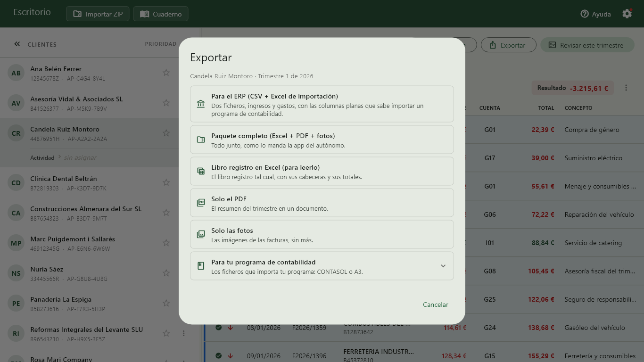Open Ayuda help
Screen dimensions: 644x362
click(x=596, y=14)
